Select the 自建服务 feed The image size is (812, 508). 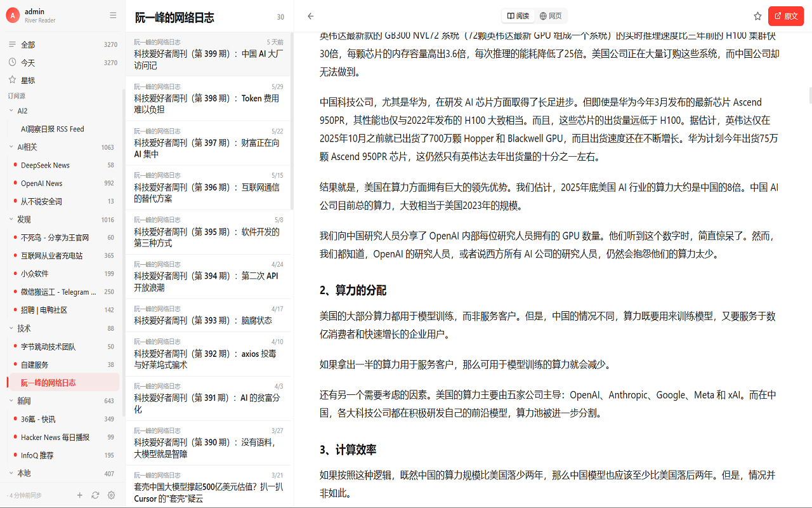(63, 364)
